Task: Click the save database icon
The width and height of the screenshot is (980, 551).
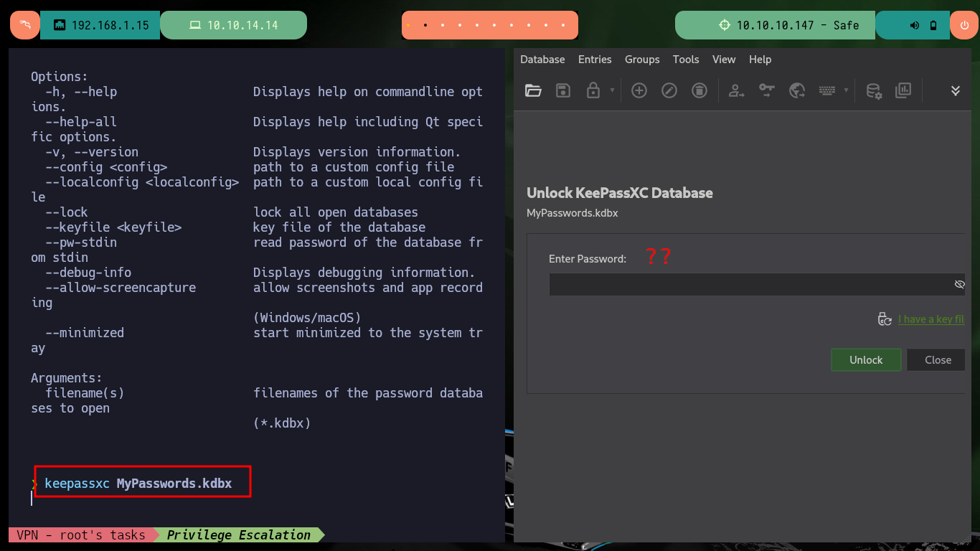Action: pos(563,90)
